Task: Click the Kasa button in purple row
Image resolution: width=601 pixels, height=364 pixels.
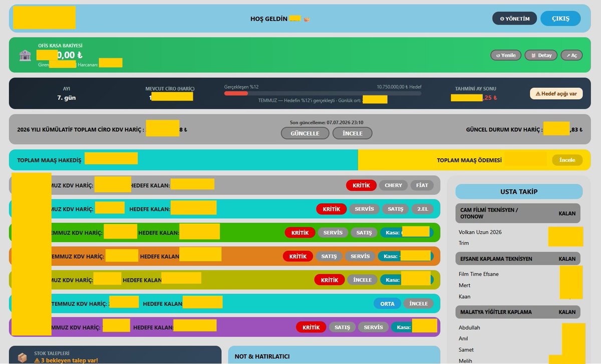Action: pos(414,327)
